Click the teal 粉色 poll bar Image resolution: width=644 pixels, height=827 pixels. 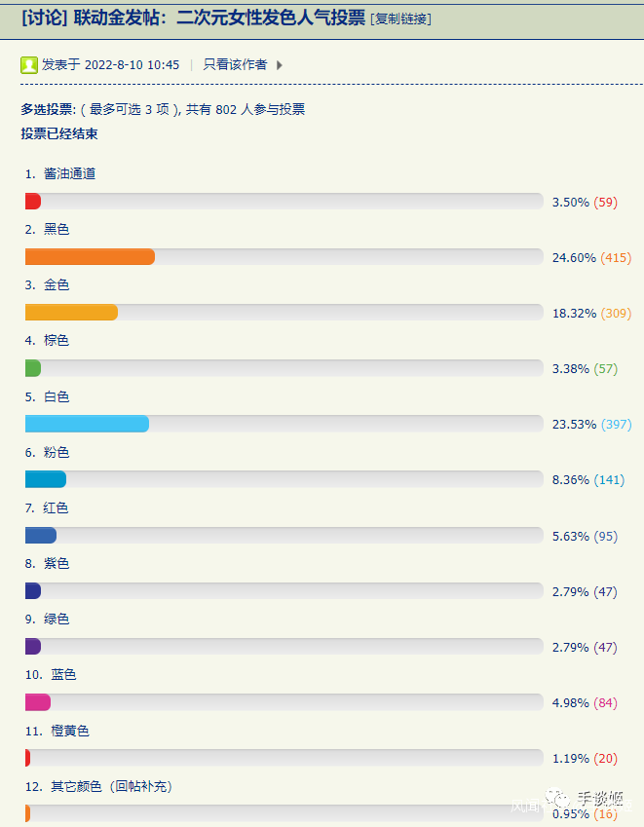coord(46,479)
